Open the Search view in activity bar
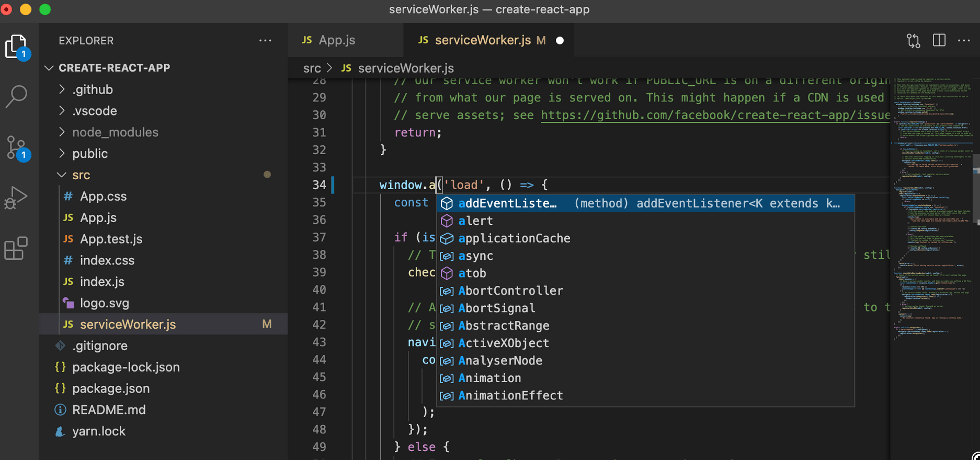Screen dimensions: 980x460 (x=16, y=96)
